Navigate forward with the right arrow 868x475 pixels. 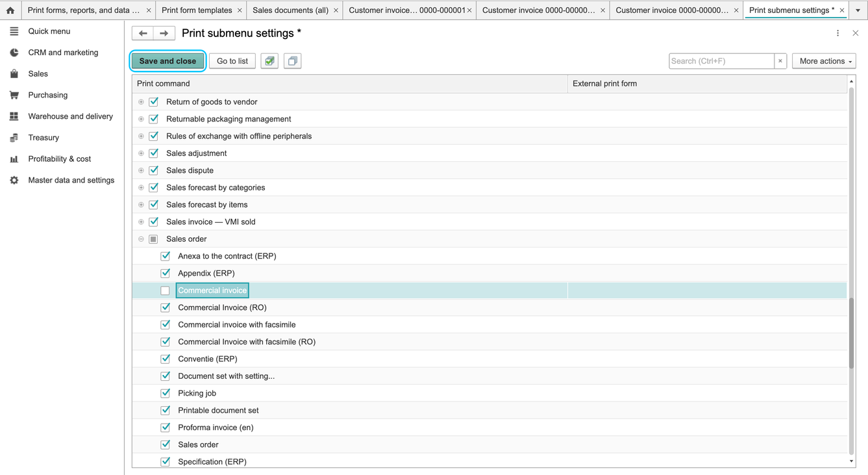pyautogui.click(x=164, y=33)
